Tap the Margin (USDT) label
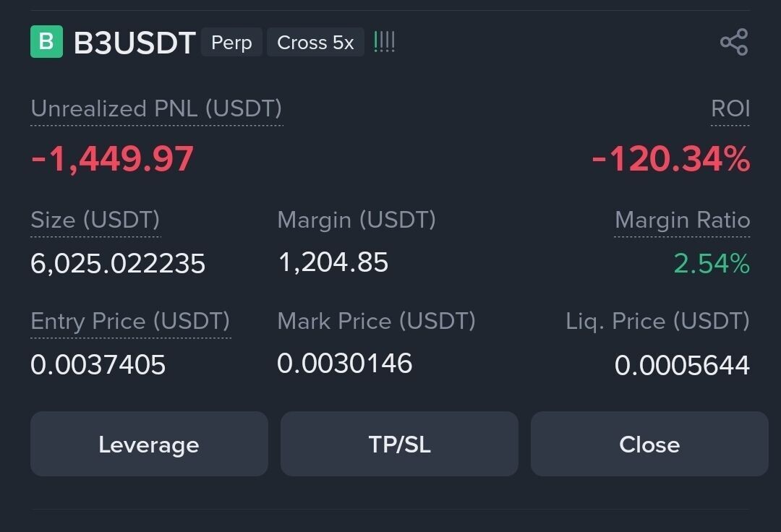 [x=357, y=220]
